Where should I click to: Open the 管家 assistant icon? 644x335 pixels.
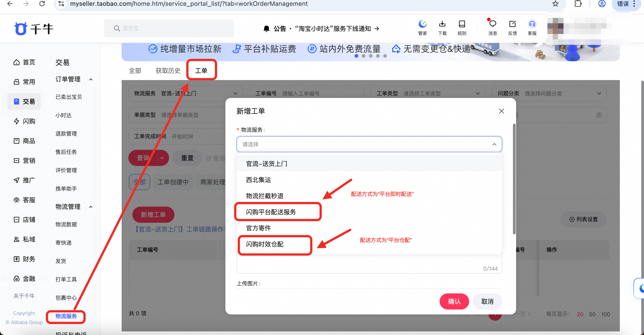point(422,28)
